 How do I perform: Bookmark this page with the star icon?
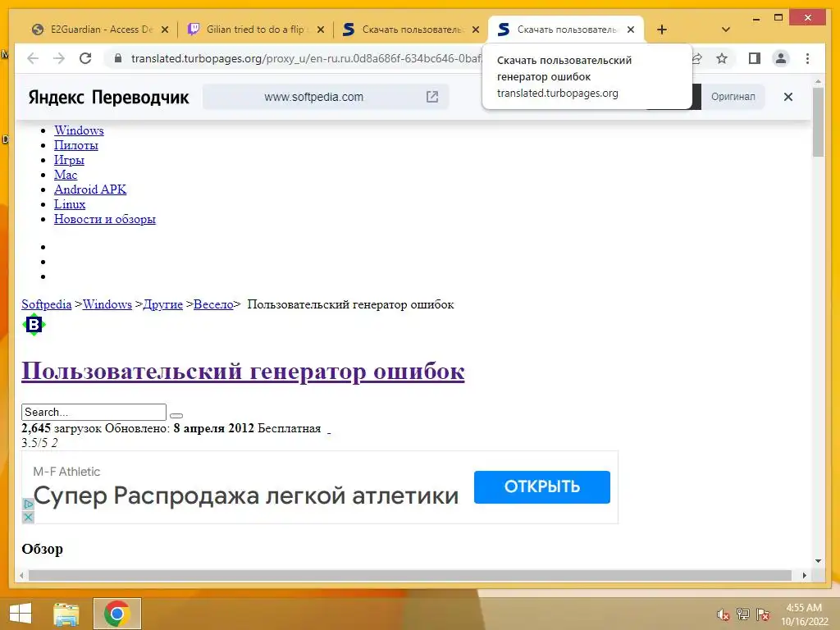pyautogui.click(x=722, y=58)
